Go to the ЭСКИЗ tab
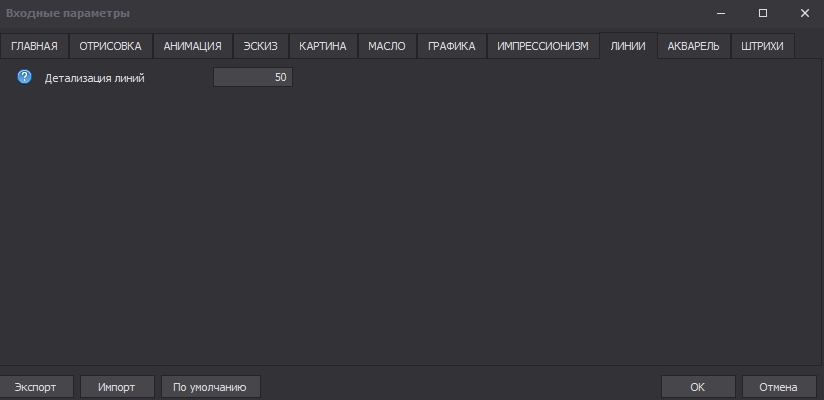 tap(261, 46)
